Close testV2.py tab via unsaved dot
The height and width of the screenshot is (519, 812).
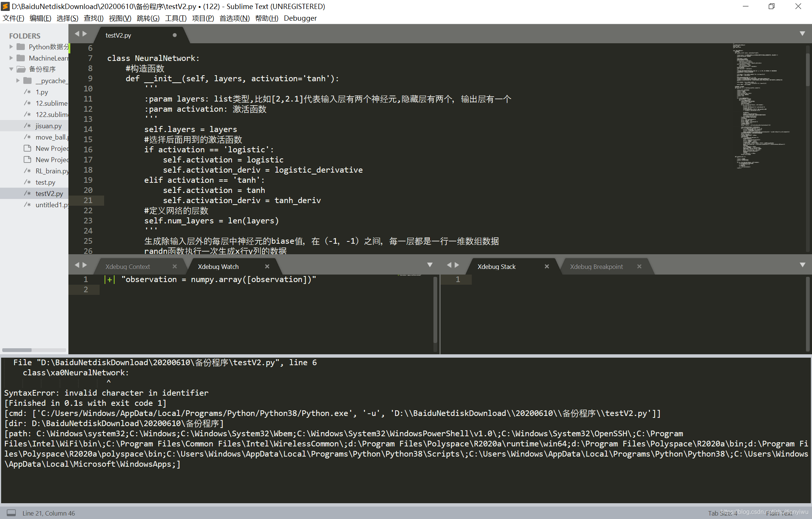coord(174,35)
